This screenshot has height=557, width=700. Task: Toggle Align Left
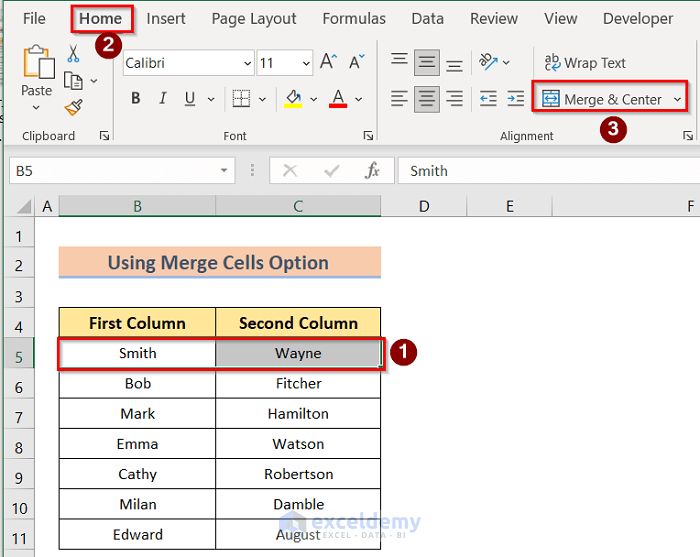(x=399, y=99)
